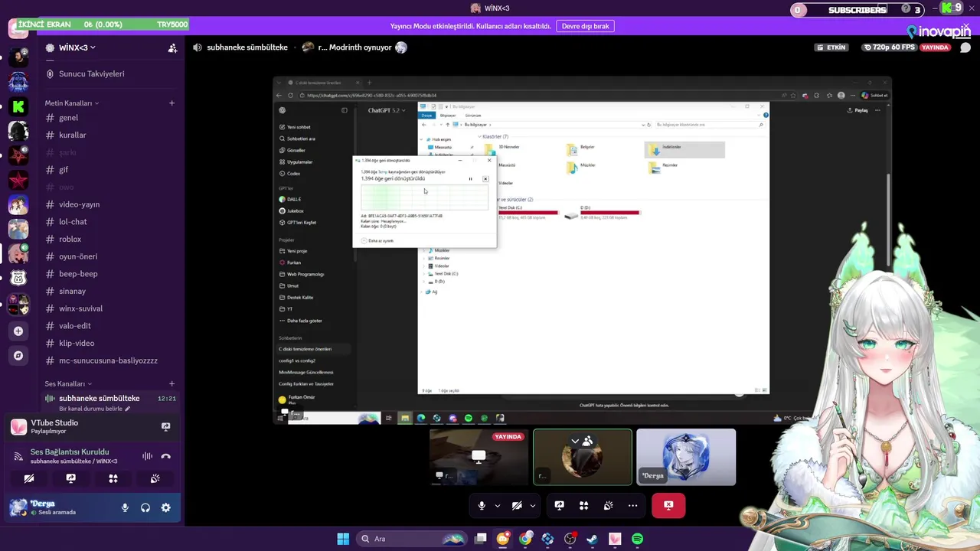Explore discoverable servers compass icon
The image size is (980, 551).
pyautogui.click(x=18, y=355)
